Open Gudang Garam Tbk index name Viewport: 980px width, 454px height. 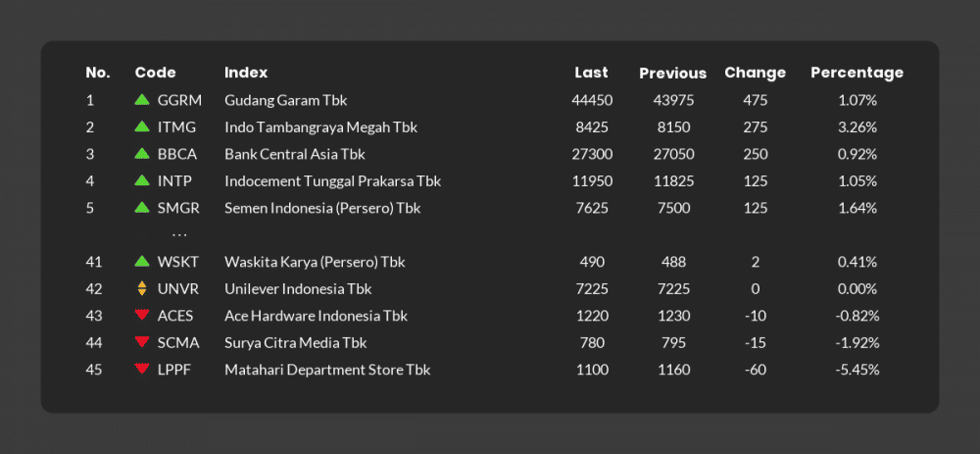(x=285, y=100)
